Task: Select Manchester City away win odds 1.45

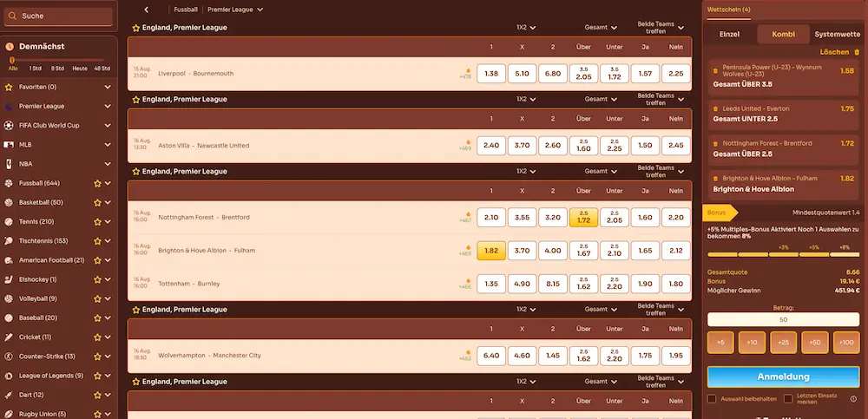Action: [552, 356]
